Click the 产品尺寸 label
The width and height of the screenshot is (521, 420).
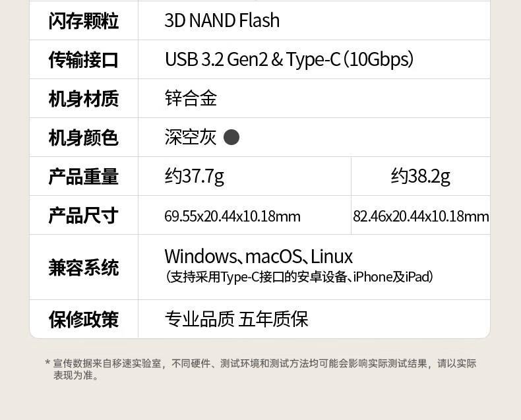pos(83,216)
